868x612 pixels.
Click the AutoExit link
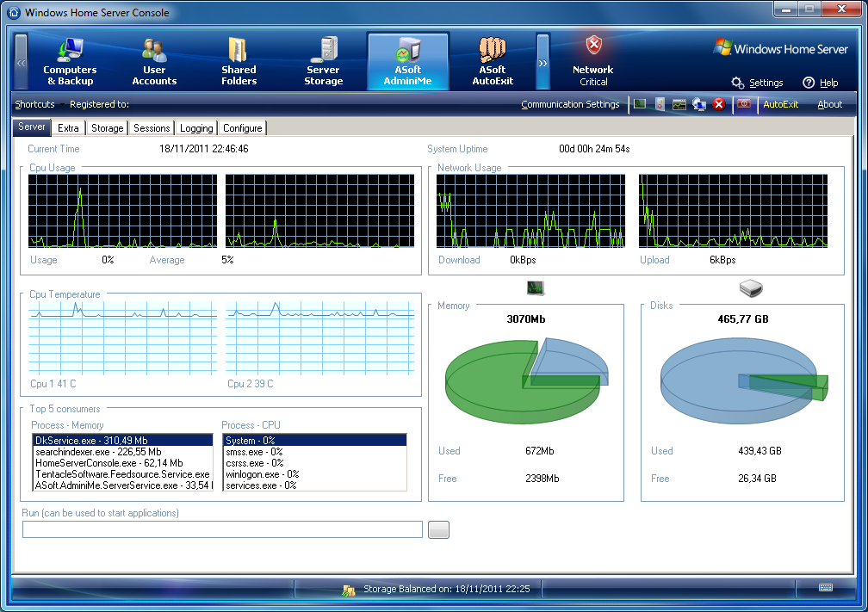780,104
